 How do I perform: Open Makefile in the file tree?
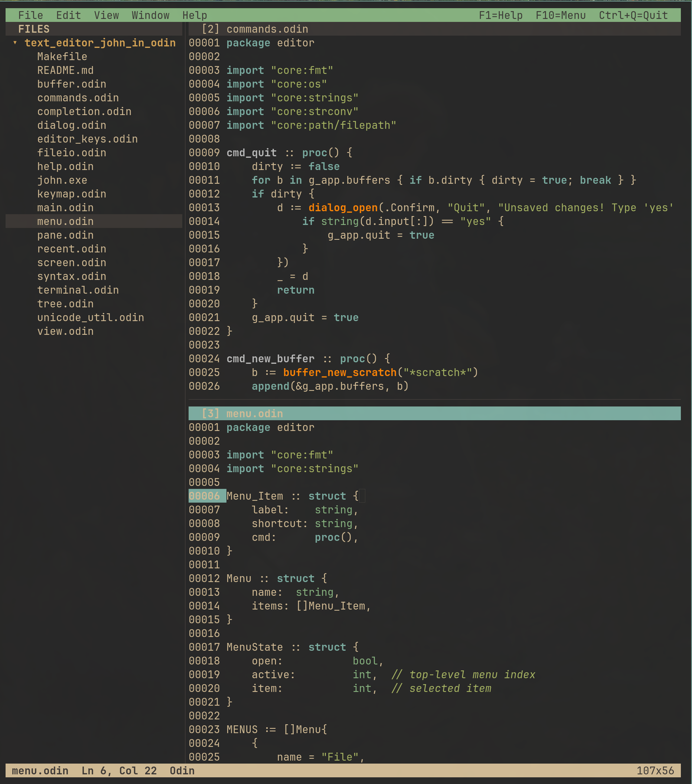[62, 57]
